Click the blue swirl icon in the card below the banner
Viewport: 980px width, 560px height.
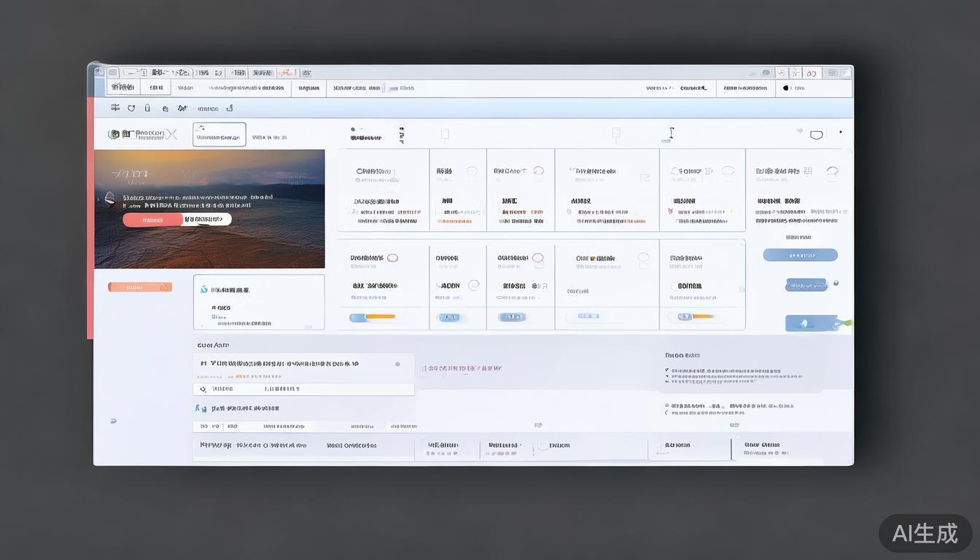tap(204, 289)
